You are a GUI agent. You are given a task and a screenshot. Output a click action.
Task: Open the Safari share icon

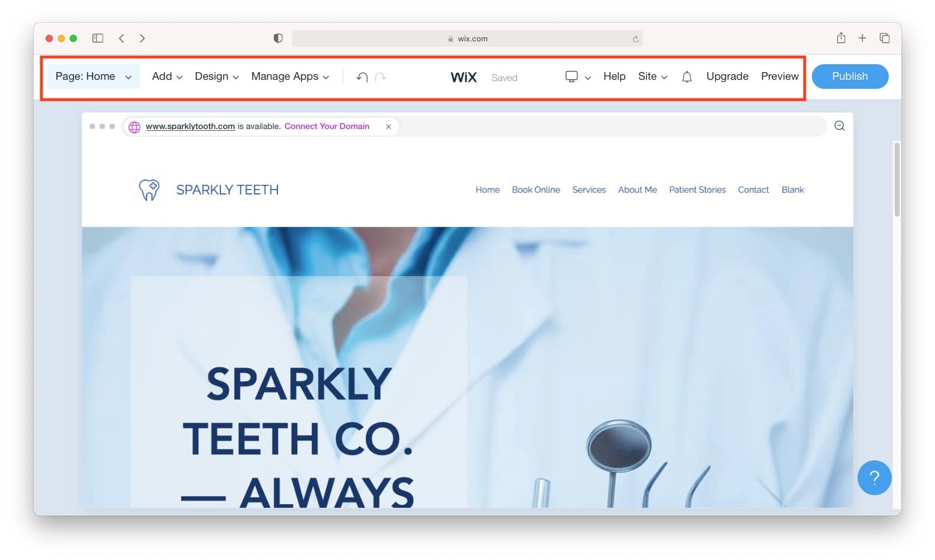point(841,38)
